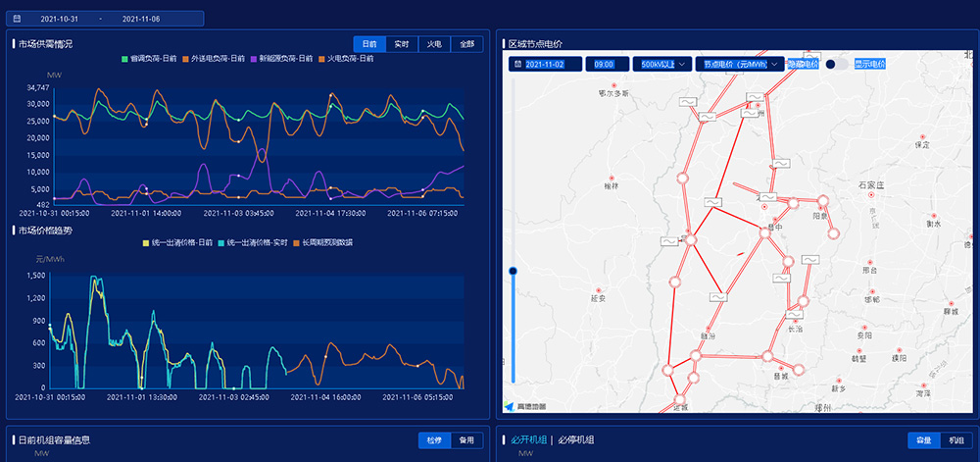Open the 节点电价(元/MWh) dropdown
This screenshot has width=980, height=462.
point(740,64)
